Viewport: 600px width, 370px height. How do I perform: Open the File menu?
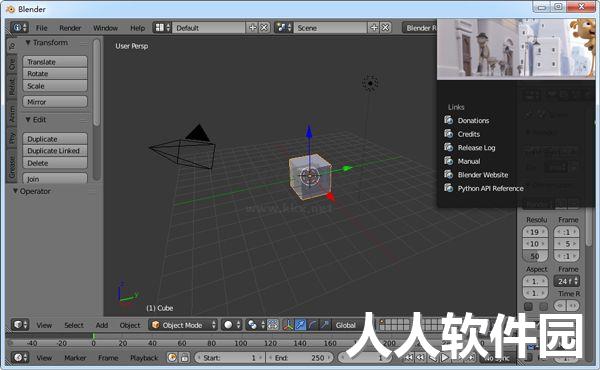[42, 28]
